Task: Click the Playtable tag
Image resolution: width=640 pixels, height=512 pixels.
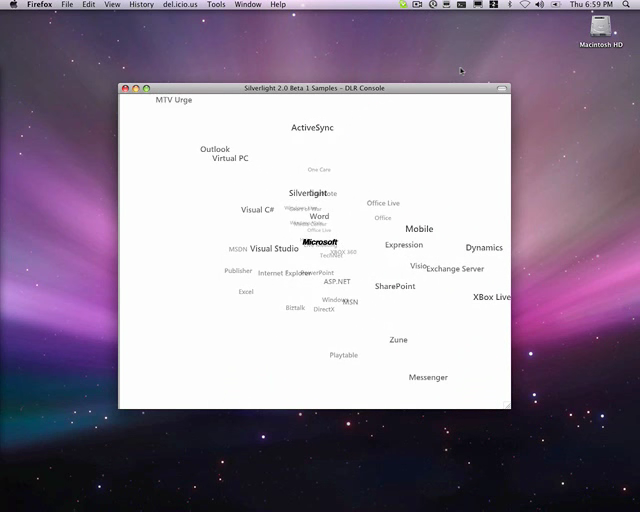Action: click(x=344, y=355)
